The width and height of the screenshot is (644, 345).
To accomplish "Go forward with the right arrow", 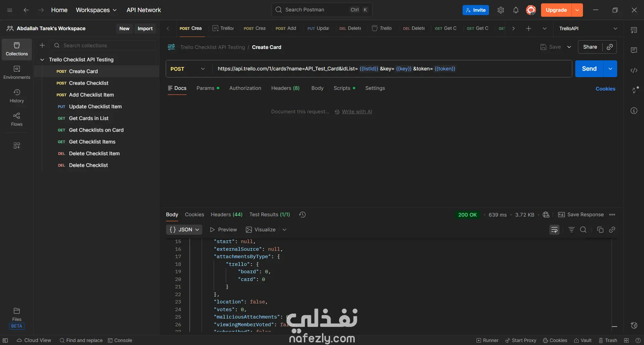I will (x=41, y=10).
